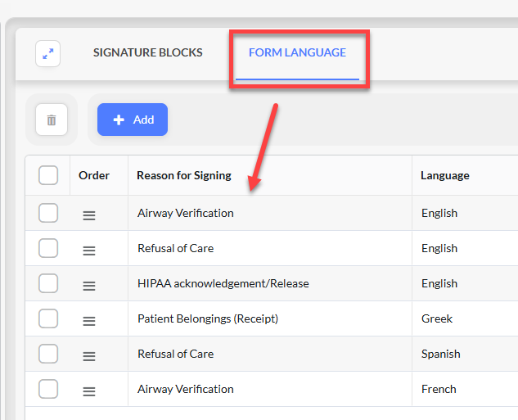Screen dimensions: 518x420
Task: Click the reorder handle for HIPAA acknowledgement/Release
Action: click(89, 286)
